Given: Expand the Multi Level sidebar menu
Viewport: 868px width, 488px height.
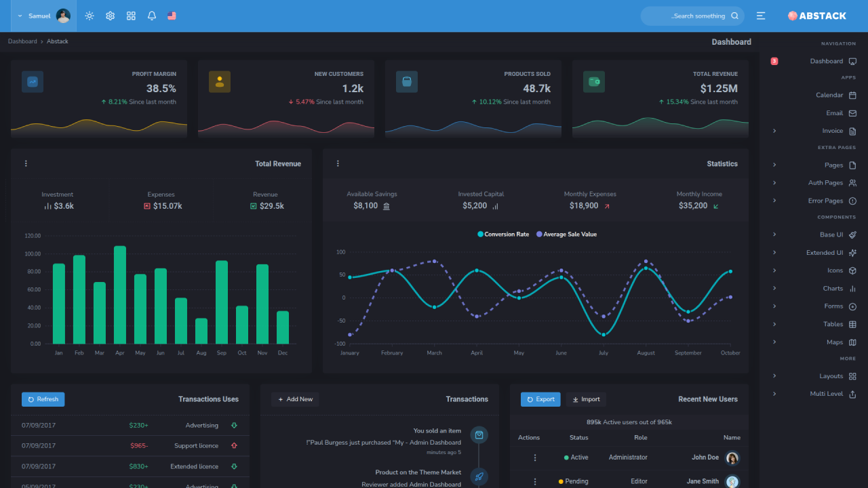Looking at the screenshot, I should (x=814, y=394).
